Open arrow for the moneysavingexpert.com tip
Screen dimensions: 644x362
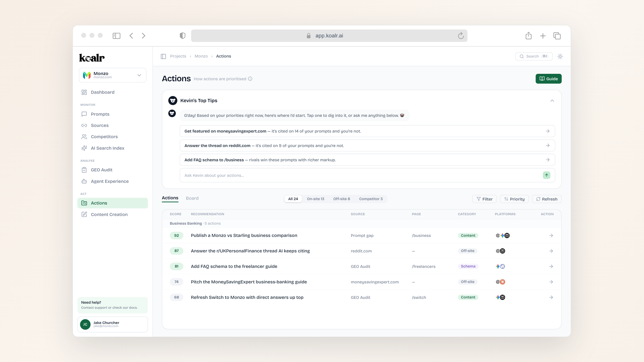tap(548, 131)
